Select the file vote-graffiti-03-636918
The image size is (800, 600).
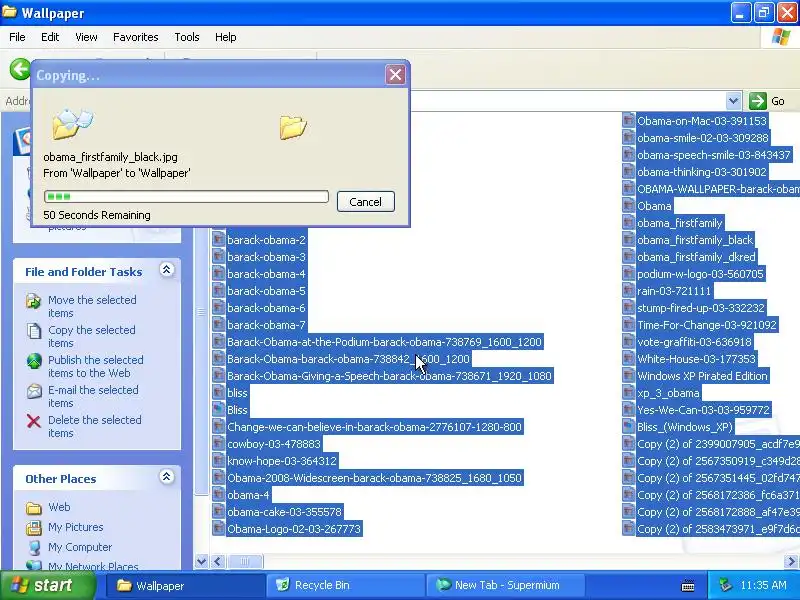point(694,342)
